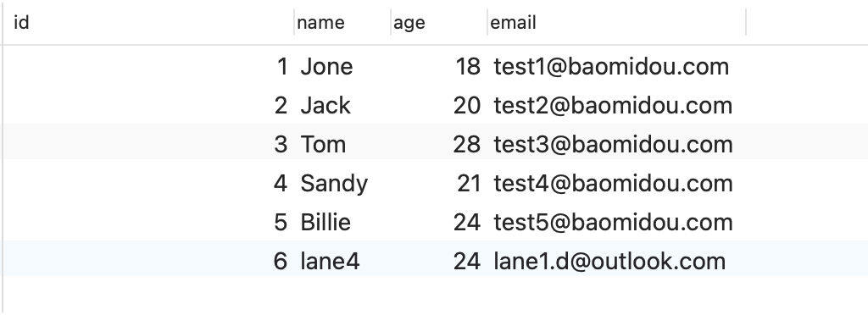Select age value 28 in Tom's row
Viewport: 868px width, 315px height.
[467, 144]
